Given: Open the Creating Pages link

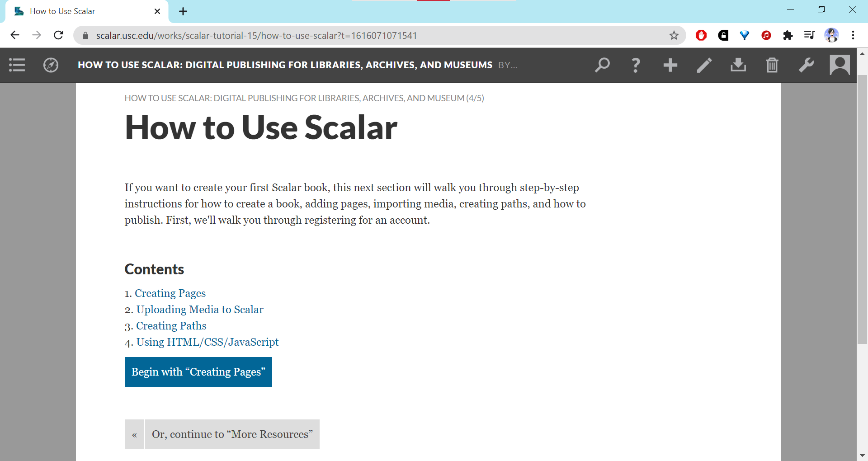Looking at the screenshot, I should click(170, 293).
